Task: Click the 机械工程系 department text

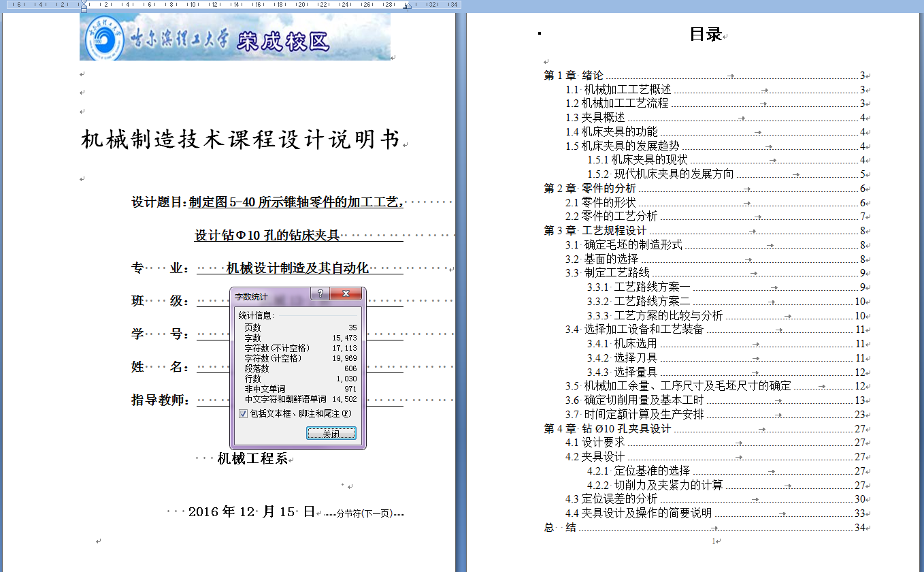Action: pyautogui.click(x=252, y=459)
